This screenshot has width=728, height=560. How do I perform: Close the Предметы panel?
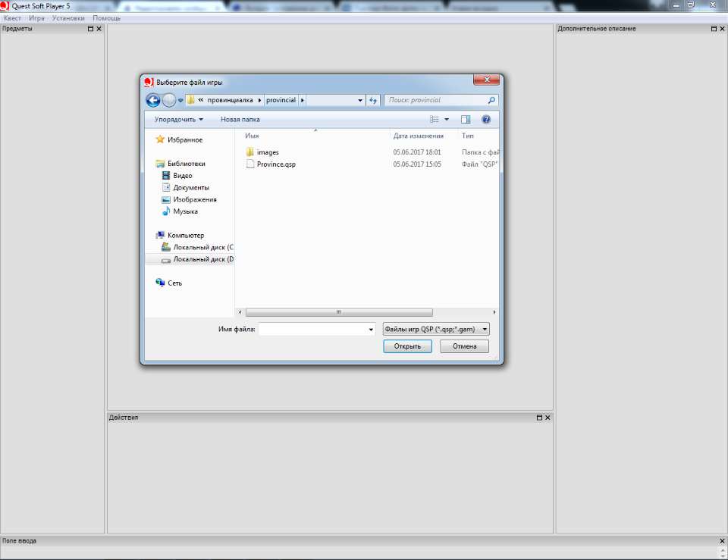[99, 29]
